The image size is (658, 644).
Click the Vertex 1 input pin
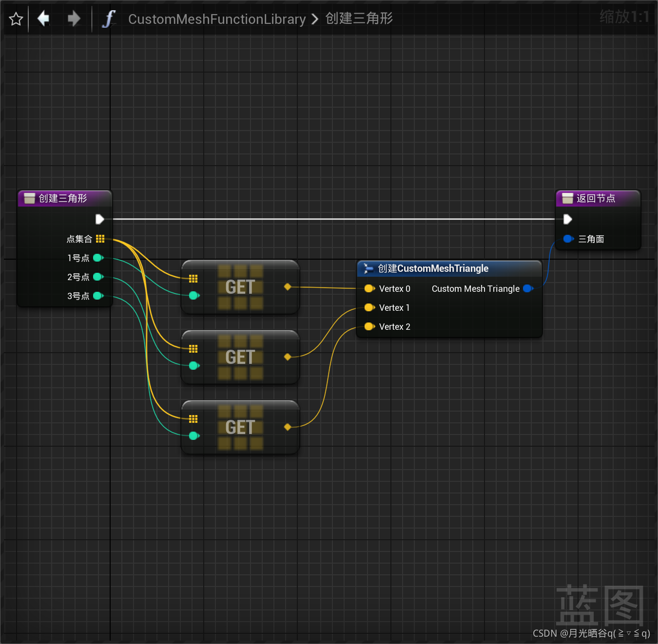[369, 307]
